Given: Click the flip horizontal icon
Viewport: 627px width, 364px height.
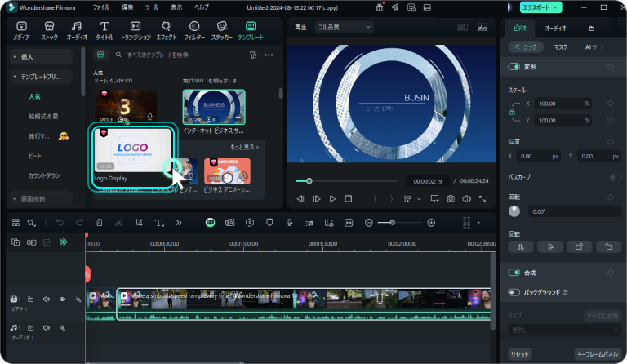Looking at the screenshot, I should pyautogui.click(x=521, y=246).
